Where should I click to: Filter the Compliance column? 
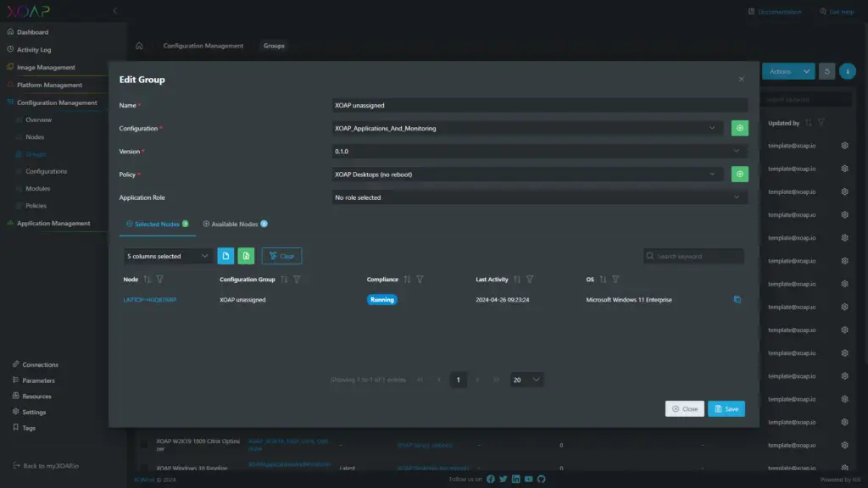click(x=420, y=280)
